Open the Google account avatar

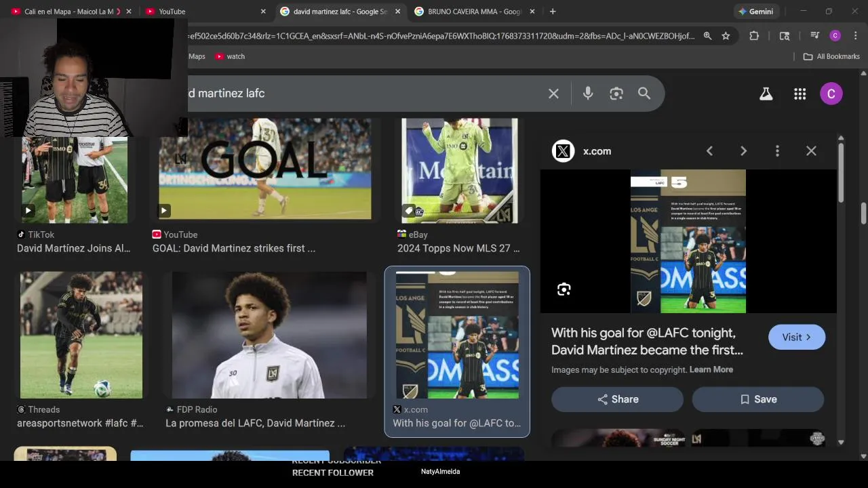pos(831,94)
